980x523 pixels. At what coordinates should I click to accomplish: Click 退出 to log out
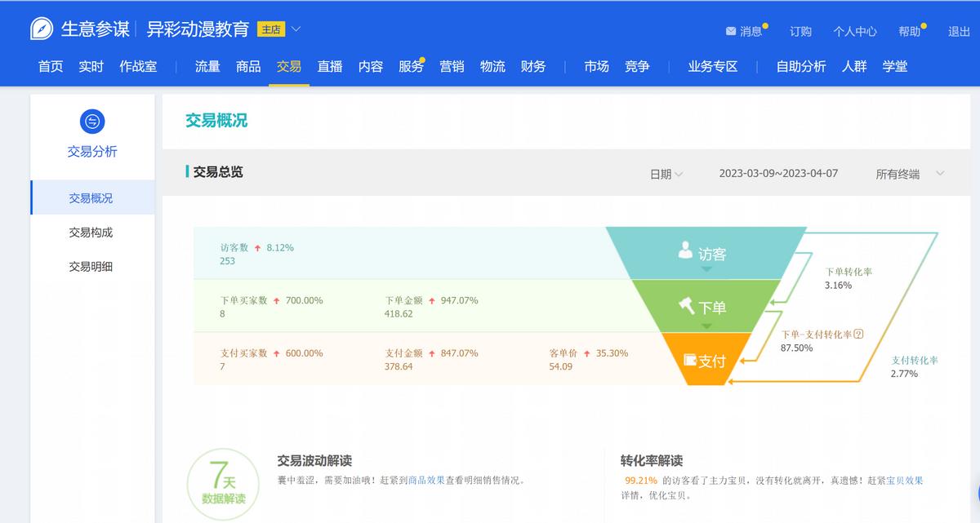[x=959, y=32]
